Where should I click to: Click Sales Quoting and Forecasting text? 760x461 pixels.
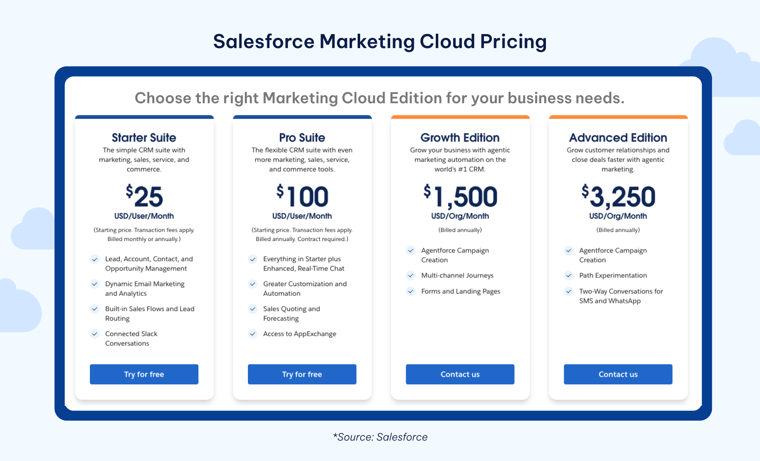click(291, 314)
